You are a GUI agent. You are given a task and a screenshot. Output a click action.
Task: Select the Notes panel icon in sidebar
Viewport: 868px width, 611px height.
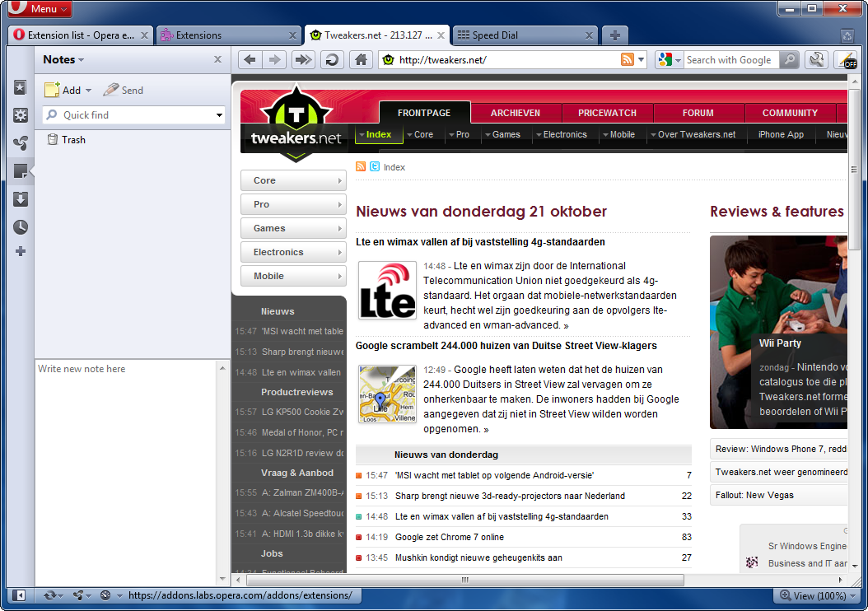click(x=21, y=171)
